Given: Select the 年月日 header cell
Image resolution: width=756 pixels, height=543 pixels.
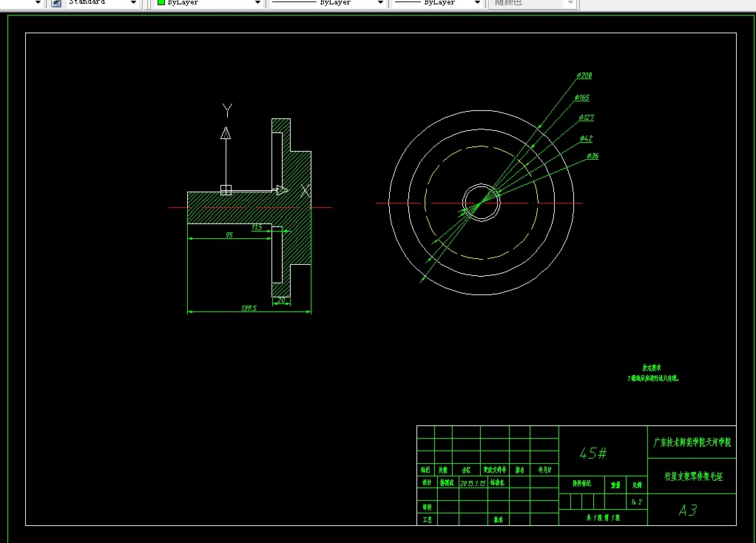Looking at the screenshot, I should 545,470.
